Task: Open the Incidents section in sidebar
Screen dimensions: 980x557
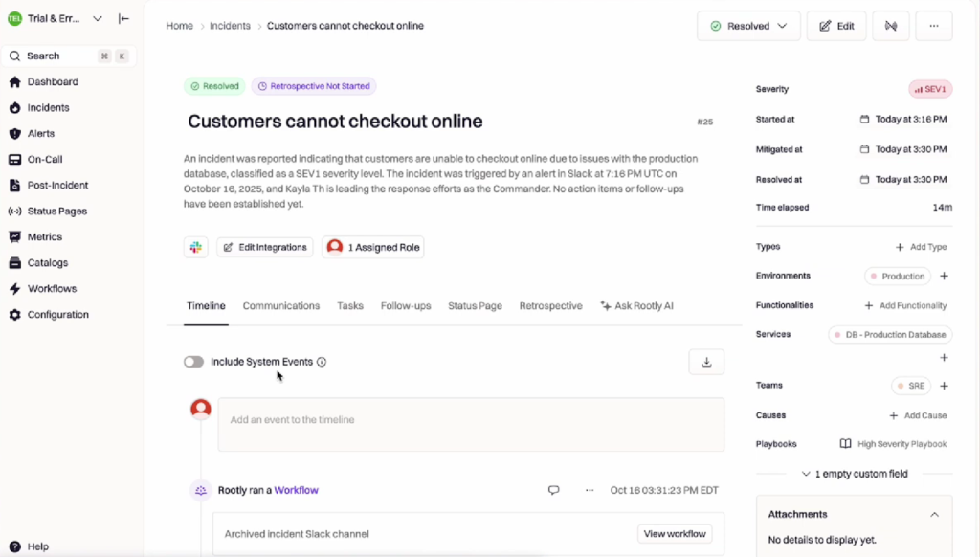Action: (45, 107)
